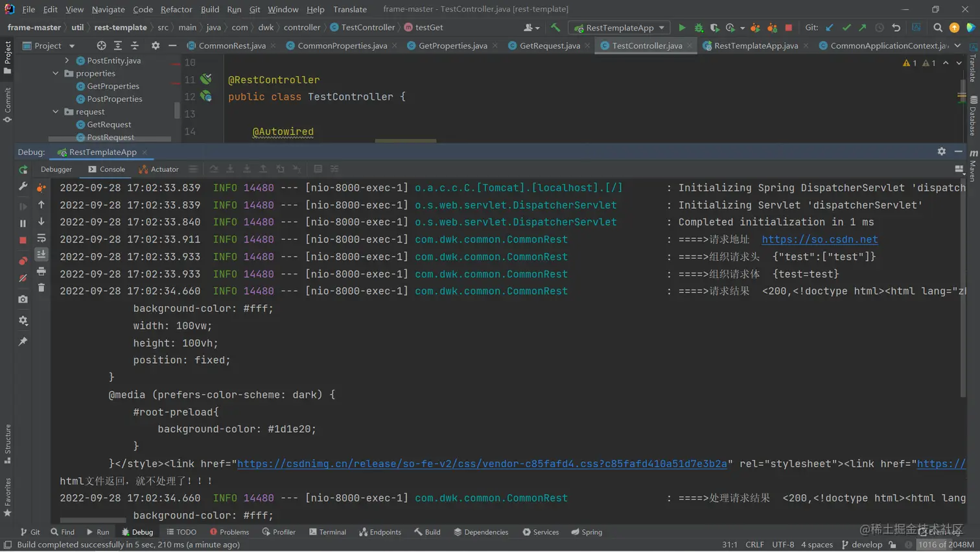
Task: Open the Terminal tool window button
Action: tap(327, 532)
